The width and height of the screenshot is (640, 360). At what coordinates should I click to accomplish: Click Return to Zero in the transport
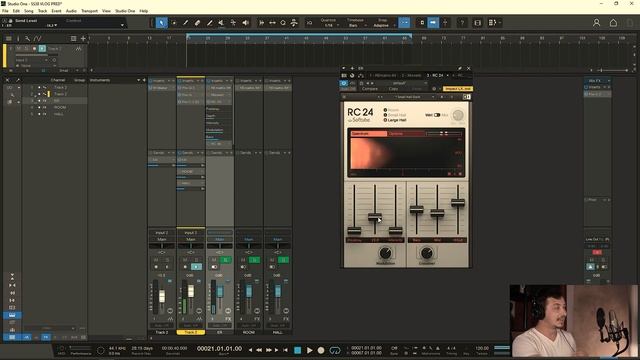[x=285, y=350]
